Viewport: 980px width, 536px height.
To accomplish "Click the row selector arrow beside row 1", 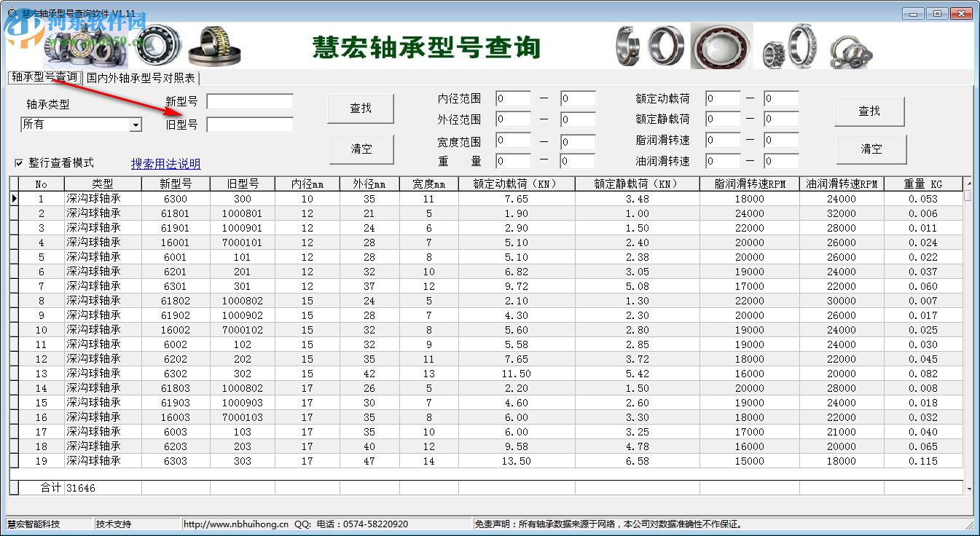I will (13, 199).
